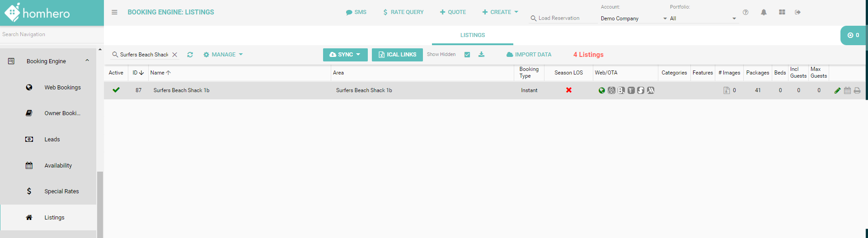This screenshot has height=238, width=868.
Task: Open the Account dropdown showing Demo Company
Action: pyautogui.click(x=633, y=19)
